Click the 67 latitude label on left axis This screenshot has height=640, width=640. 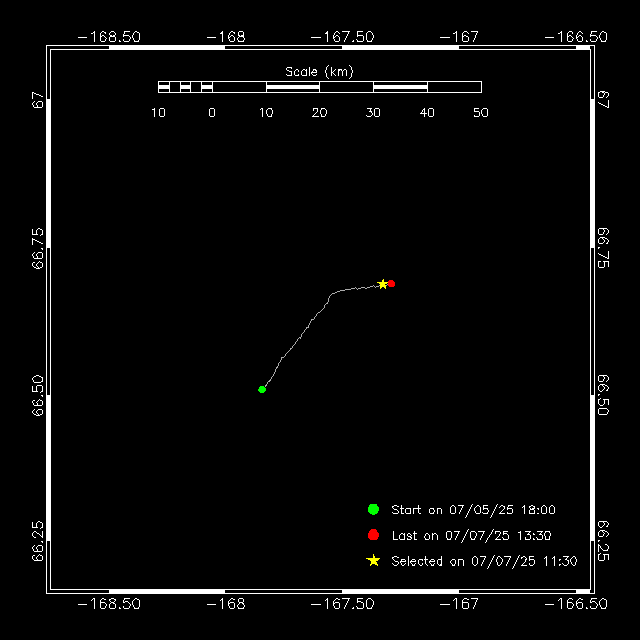(x=37, y=100)
